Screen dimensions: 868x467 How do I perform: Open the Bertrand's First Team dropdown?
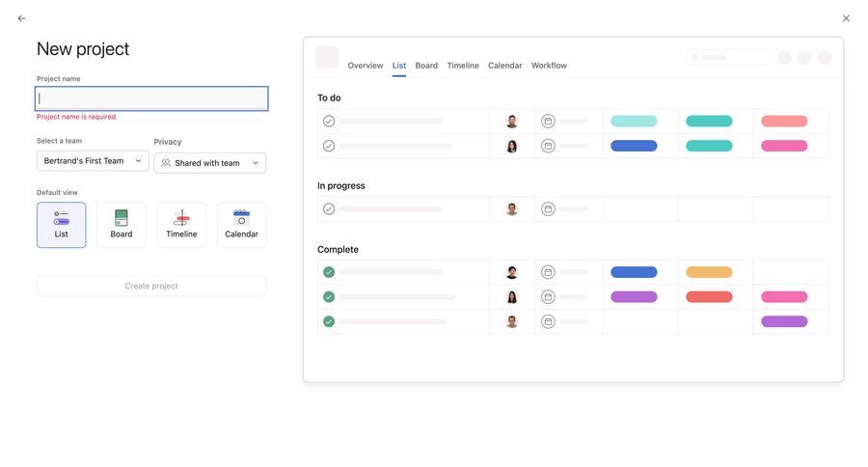tap(93, 161)
